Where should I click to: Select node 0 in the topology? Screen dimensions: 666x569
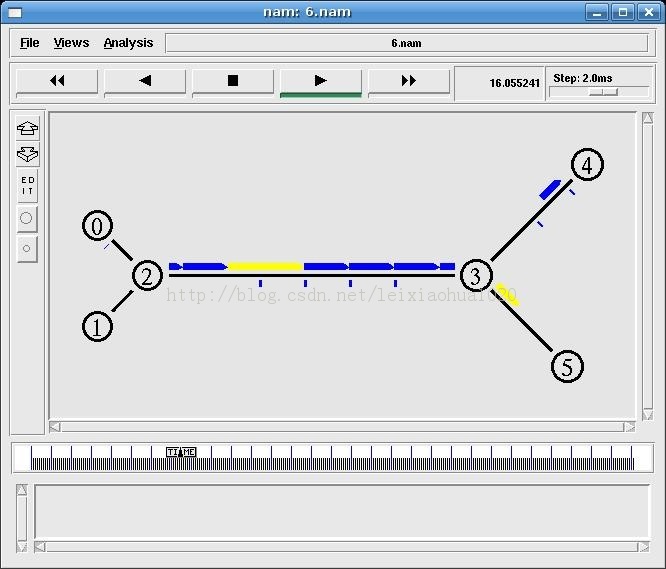97,225
